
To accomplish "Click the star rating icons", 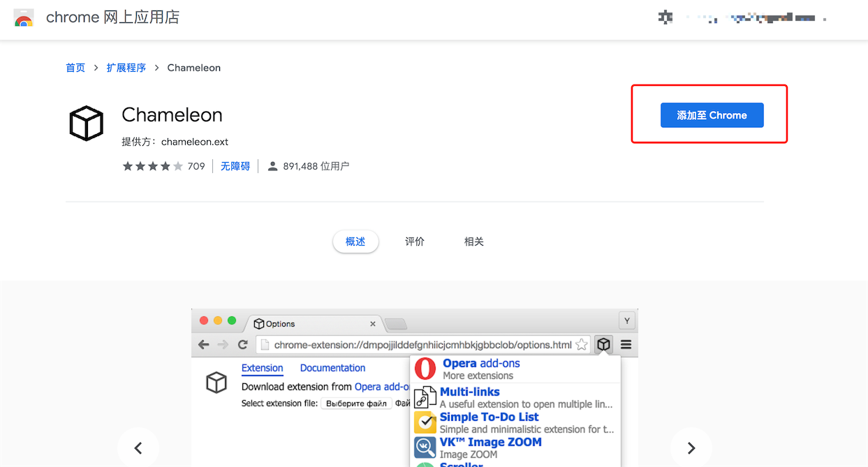I will pyautogui.click(x=153, y=166).
